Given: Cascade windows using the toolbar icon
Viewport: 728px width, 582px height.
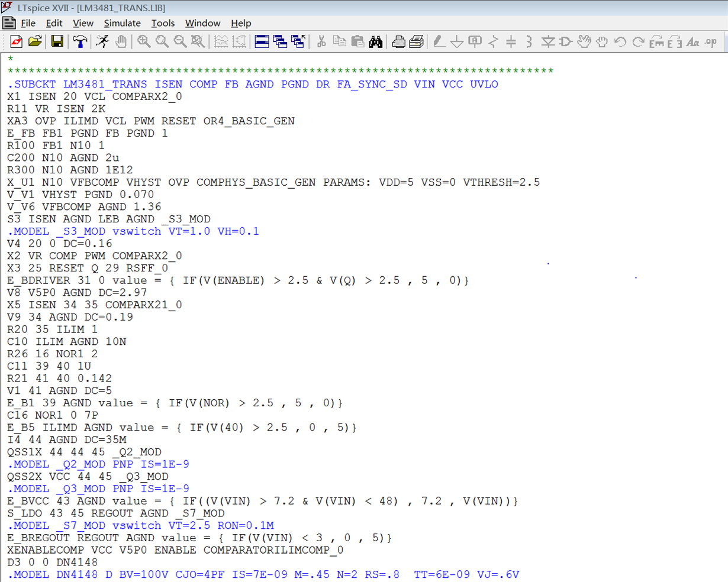Looking at the screenshot, I should (280, 41).
